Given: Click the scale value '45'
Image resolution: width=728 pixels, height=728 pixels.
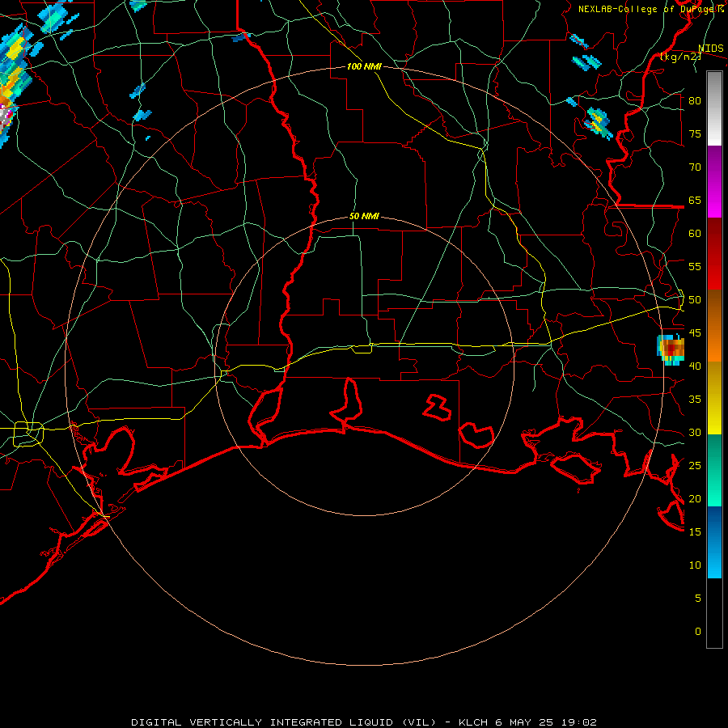Looking at the screenshot, I should click(695, 333).
